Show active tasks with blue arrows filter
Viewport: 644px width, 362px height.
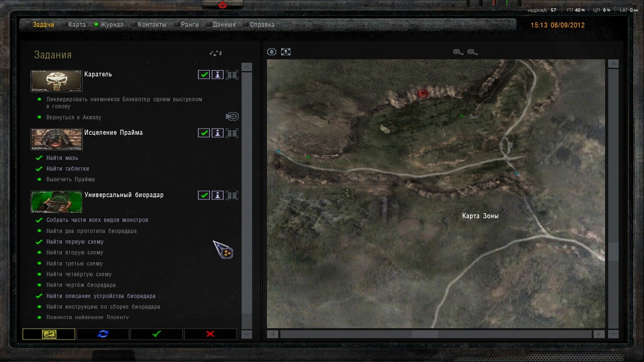(103, 334)
